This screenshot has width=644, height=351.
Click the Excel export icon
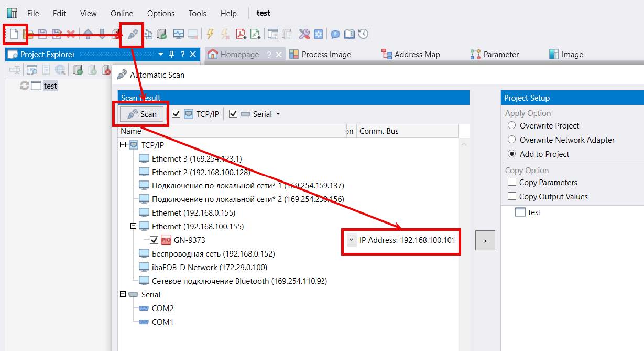pos(255,34)
